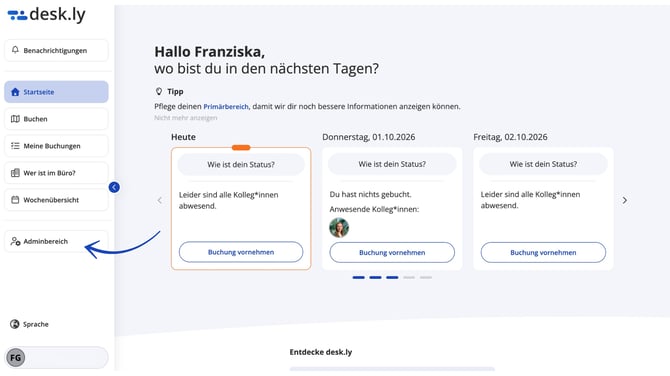Click the desk.ly logo
Image resolution: width=670 pixels, height=376 pixels.
point(47,15)
